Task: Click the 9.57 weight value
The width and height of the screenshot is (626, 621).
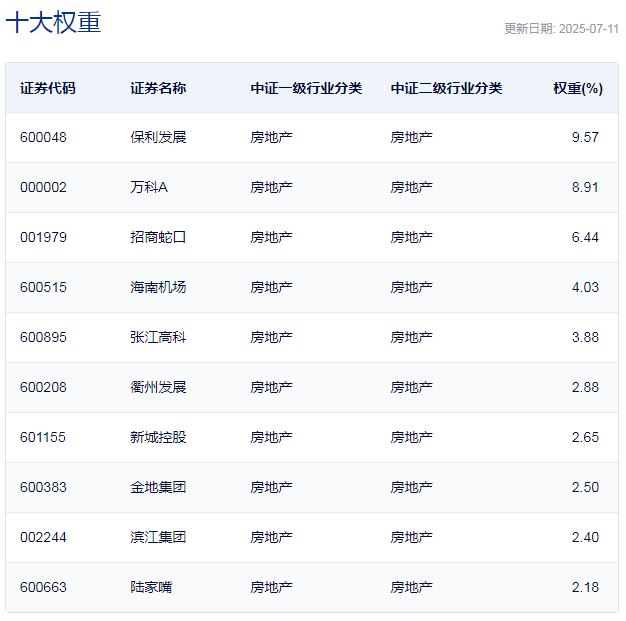Action: point(585,137)
